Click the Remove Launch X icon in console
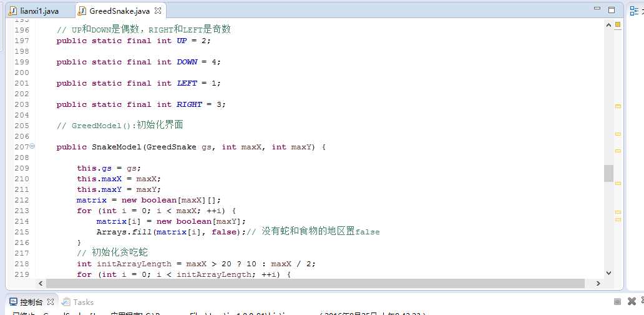The image size is (644, 315). click(632, 301)
